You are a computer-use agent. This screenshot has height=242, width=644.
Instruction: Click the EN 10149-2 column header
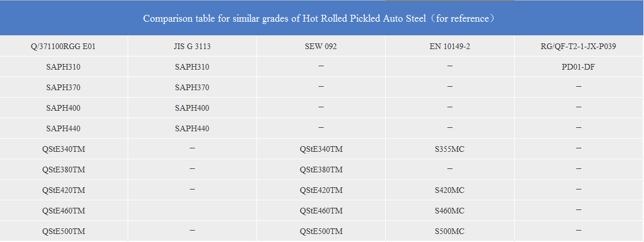click(x=450, y=46)
